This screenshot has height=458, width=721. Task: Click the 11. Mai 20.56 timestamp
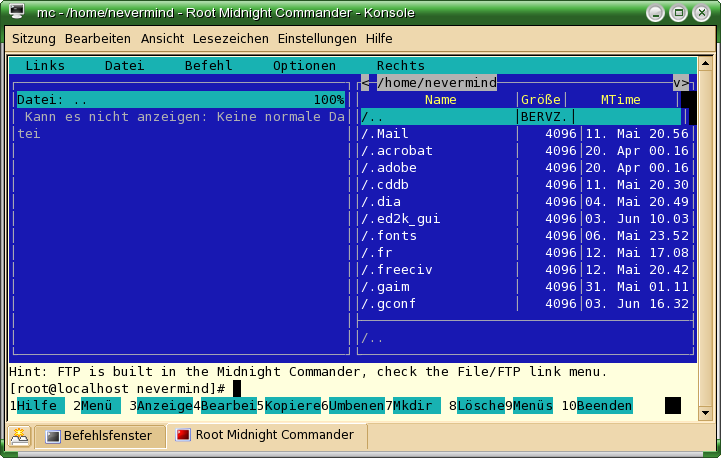coord(637,134)
